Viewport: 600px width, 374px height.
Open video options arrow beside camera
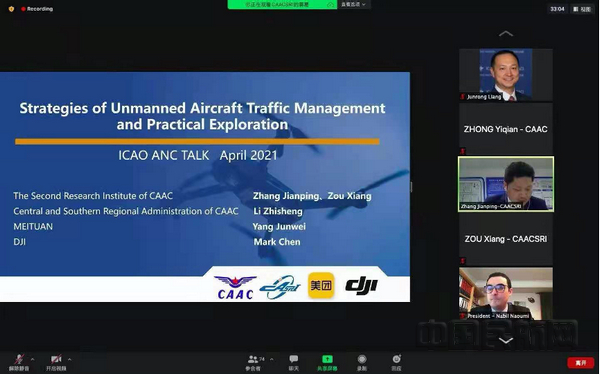point(69,359)
